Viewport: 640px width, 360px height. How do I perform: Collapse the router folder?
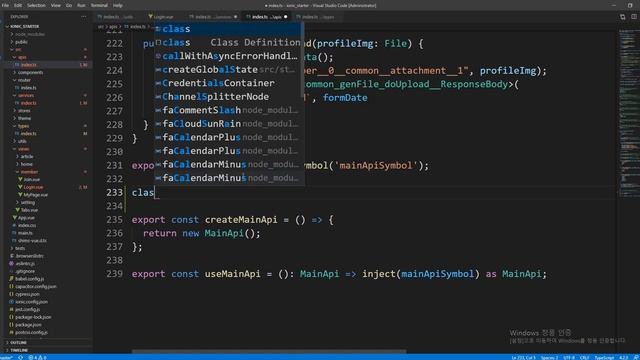24,80
